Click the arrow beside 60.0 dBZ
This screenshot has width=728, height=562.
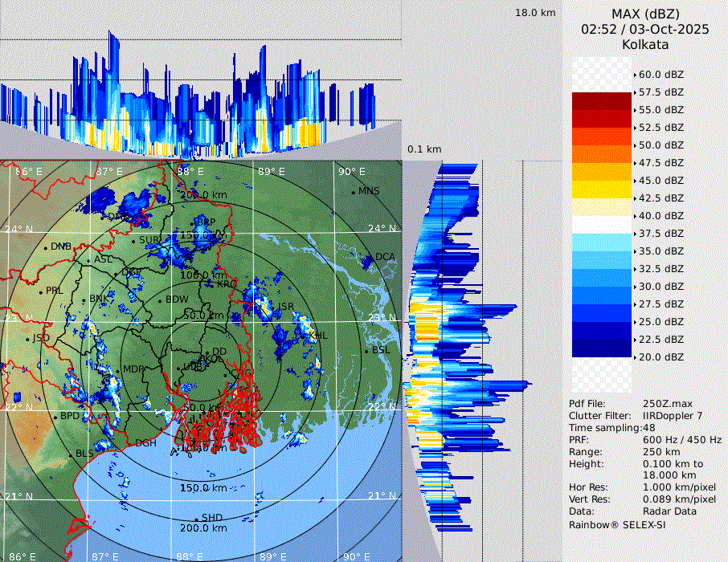pos(636,75)
